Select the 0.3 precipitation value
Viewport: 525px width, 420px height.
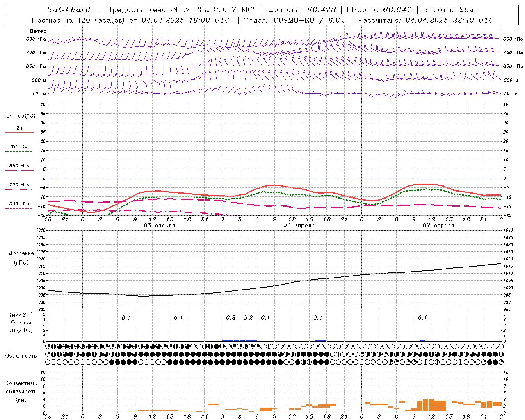[231, 318]
